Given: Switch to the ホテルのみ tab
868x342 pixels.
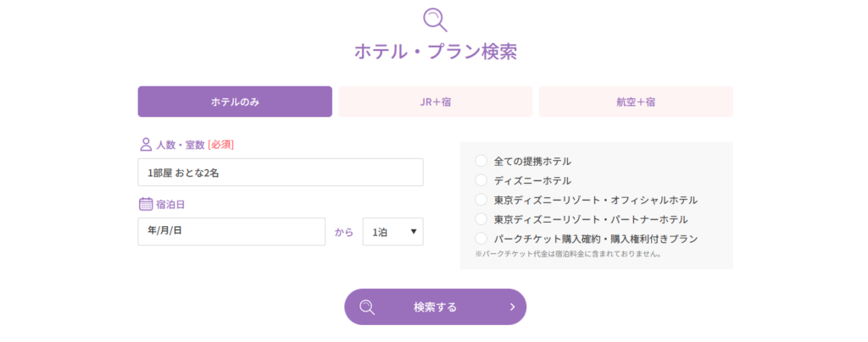Looking at the screenshot, I should click(x=235, y=102).
